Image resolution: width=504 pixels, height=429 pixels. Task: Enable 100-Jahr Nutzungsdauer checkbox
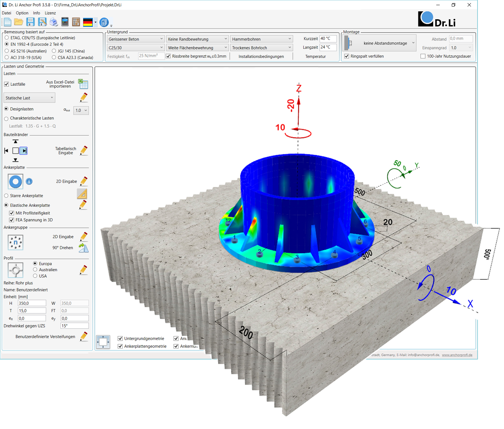click(x=423, y=56)
